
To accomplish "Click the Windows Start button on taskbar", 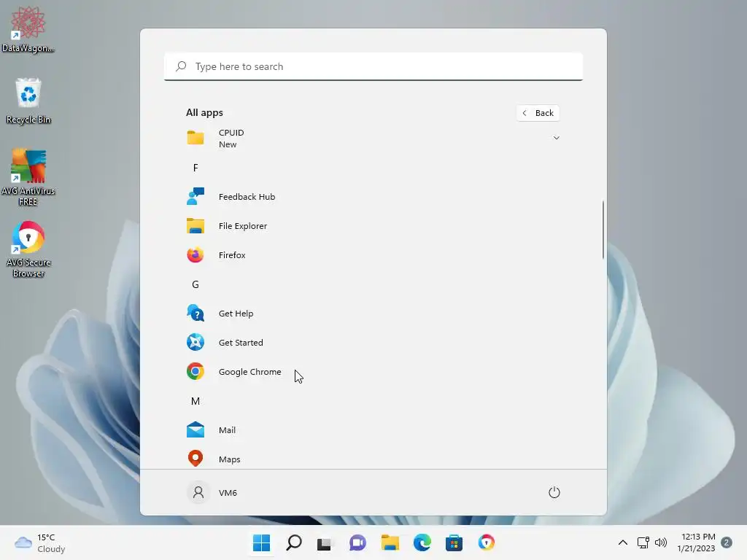I will [x=262, y=542].
